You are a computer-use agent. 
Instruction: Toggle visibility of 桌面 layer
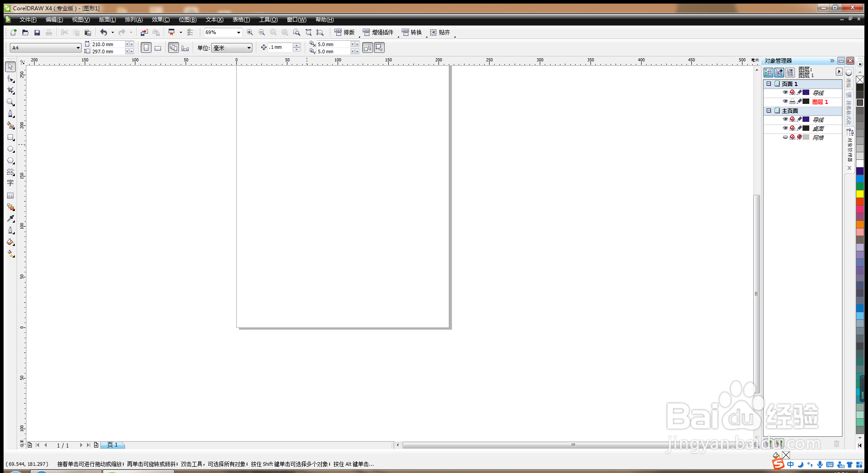[x=785, y=128]
